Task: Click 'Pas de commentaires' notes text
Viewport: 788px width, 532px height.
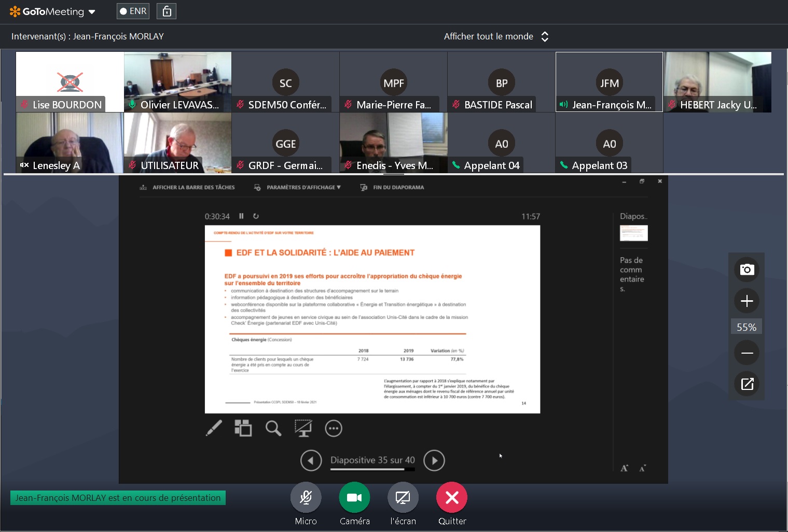Action: [x=632, y=274]
